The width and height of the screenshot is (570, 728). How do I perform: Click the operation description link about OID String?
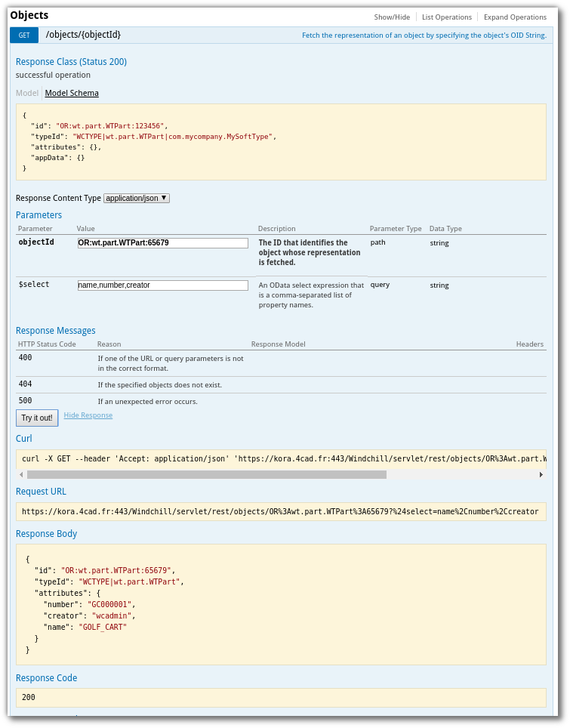tap(424, 35)
